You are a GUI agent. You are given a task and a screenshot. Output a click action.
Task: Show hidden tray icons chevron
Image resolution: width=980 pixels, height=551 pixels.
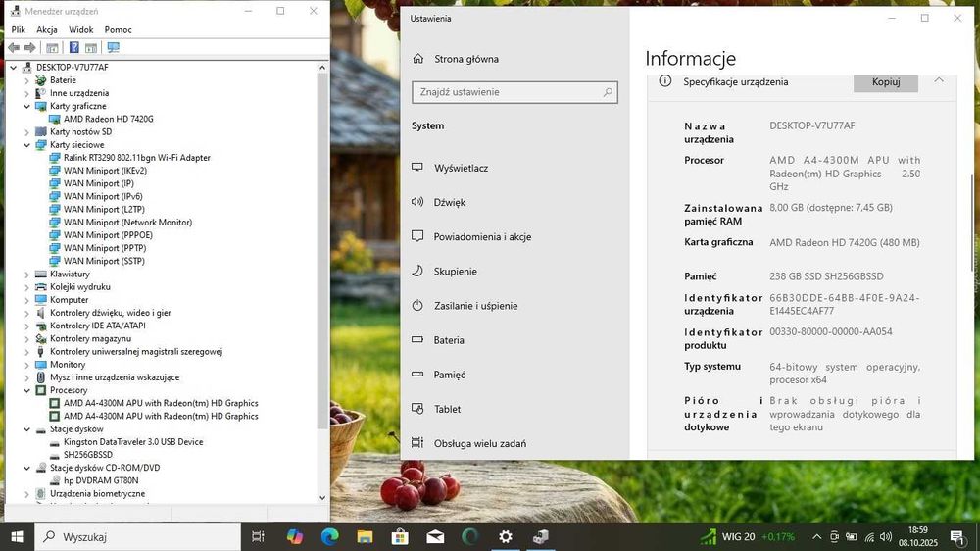(x=817, y=536)
